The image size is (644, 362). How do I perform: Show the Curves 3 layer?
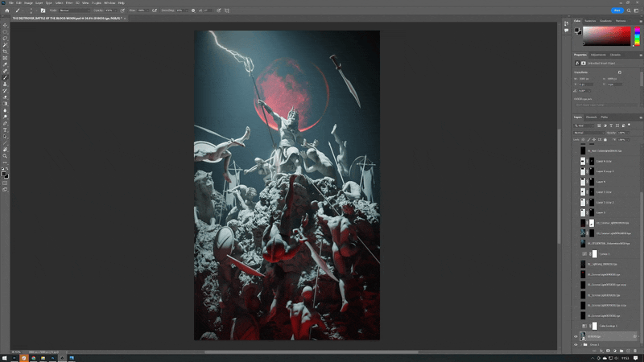pyautogui.click(x=576, y=254)
